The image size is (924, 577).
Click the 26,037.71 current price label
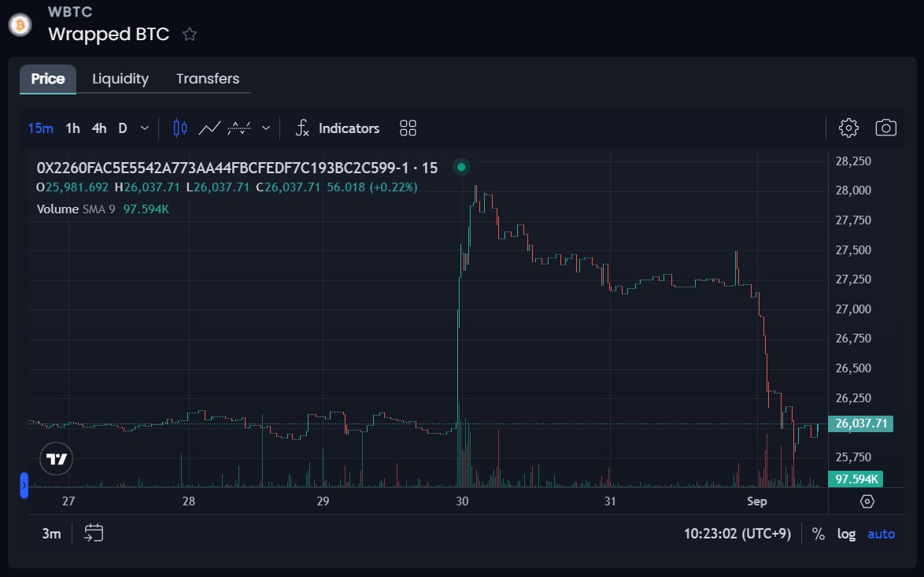click(x=860, y=424)
